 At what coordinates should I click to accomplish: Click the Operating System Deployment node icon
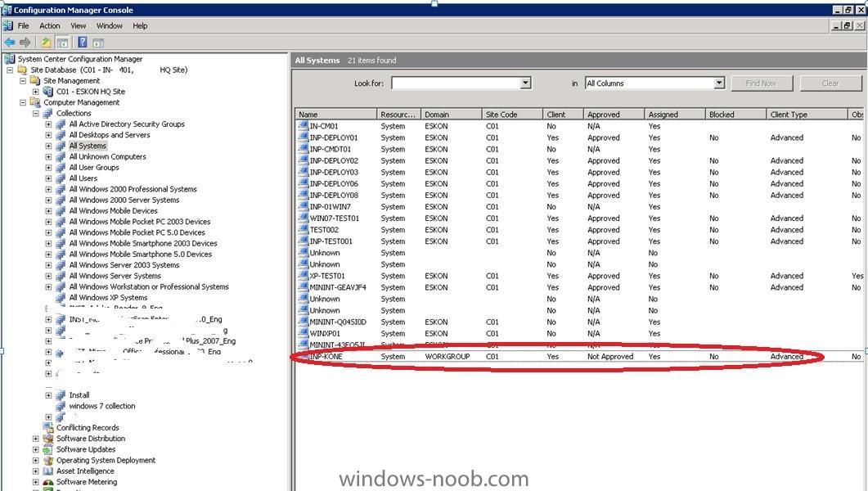point(47,460)
